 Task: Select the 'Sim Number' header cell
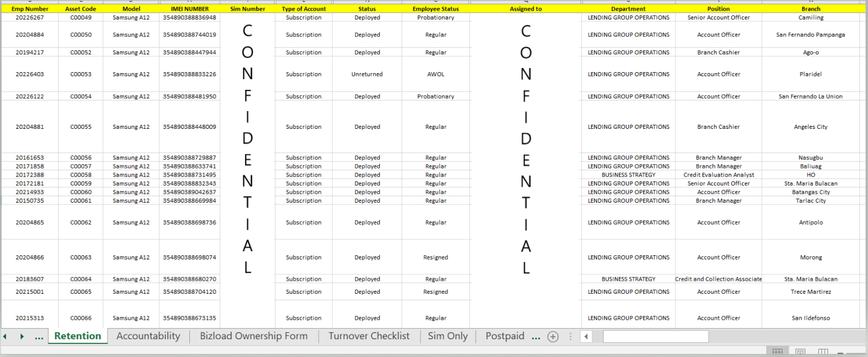[x=247, y=9]
